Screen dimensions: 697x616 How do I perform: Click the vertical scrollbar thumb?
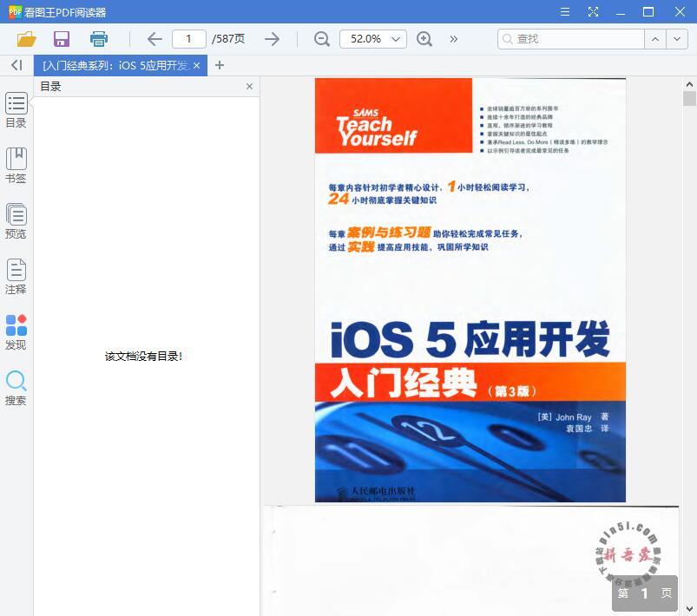[x=689, y=98]
